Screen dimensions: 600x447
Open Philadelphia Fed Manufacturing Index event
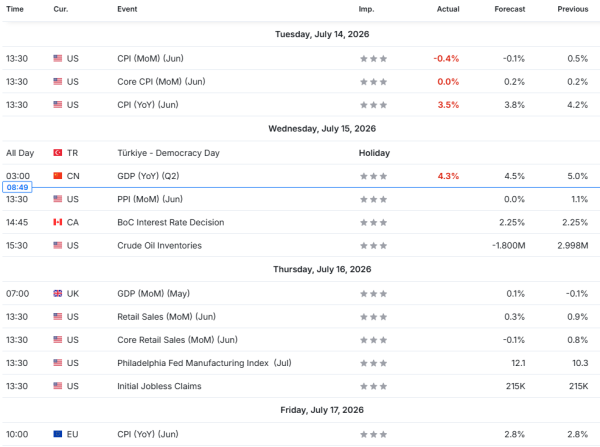click(x=204, y=363)
